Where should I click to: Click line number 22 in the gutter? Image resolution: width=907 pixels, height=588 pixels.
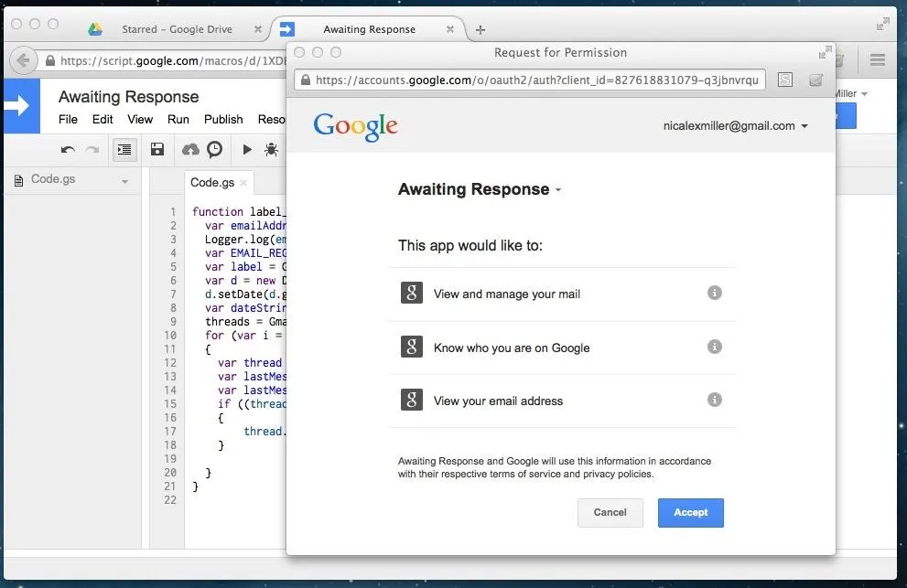(x=170, y=499)
